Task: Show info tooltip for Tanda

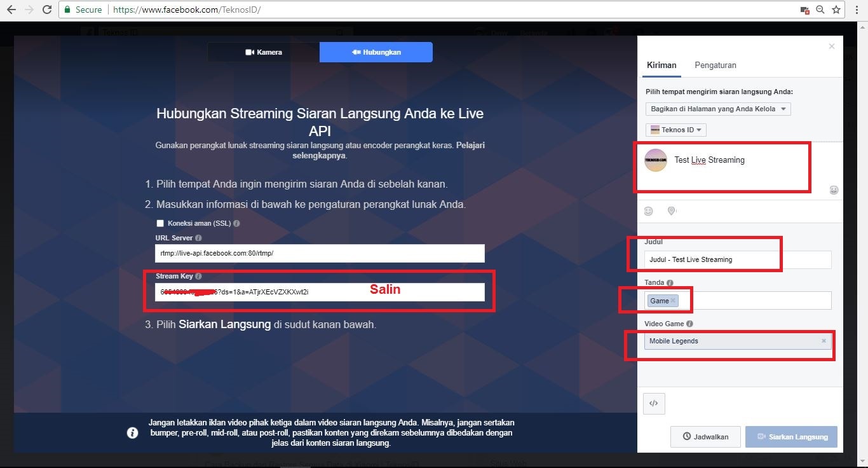Action: tap(670, 283)
